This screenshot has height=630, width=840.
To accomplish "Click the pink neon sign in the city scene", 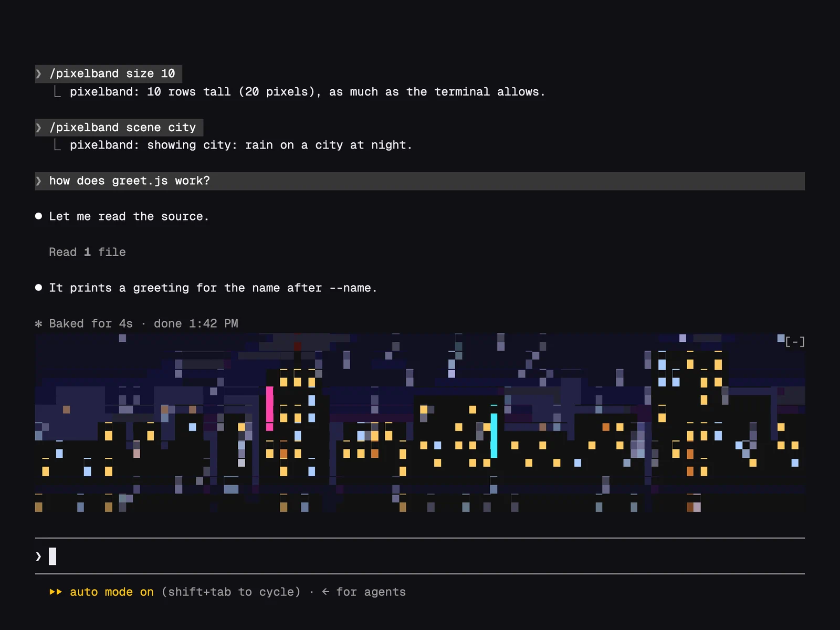I will pos(270,408).
